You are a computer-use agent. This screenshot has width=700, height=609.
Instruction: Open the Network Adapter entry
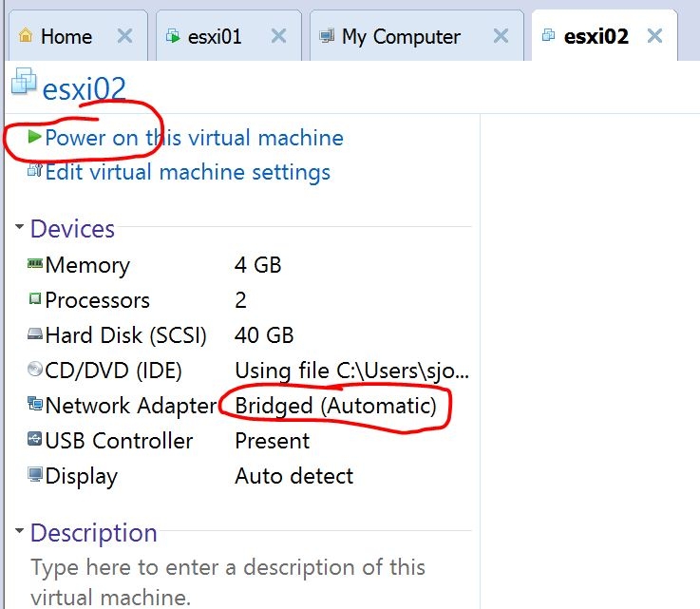pos(131,406)
